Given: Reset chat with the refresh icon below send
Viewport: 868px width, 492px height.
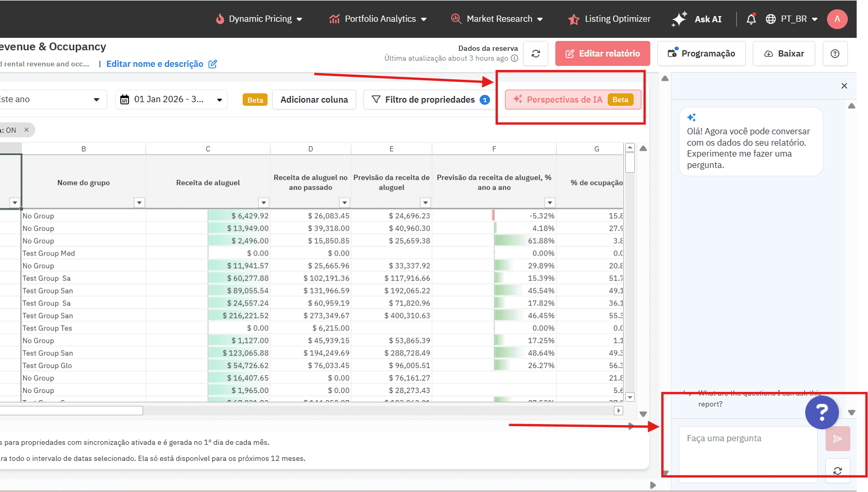Looking at the screenshot, I should click(837, 471).
